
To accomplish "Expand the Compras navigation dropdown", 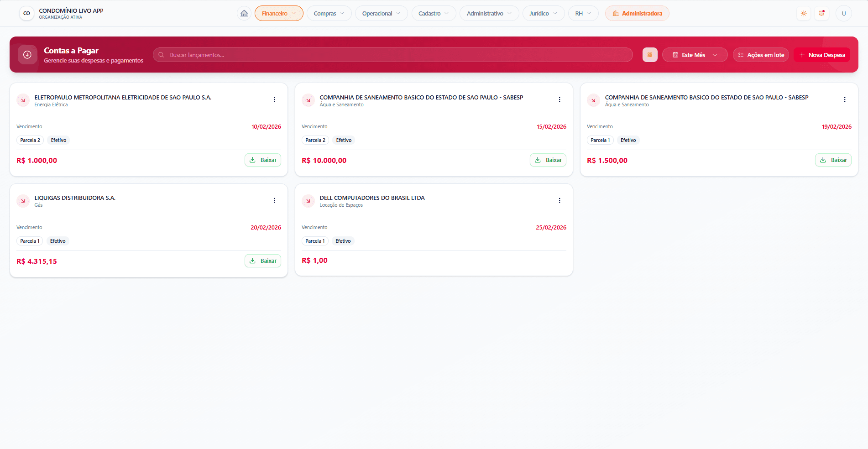I will pyautogui.click(x=329, y=13).
